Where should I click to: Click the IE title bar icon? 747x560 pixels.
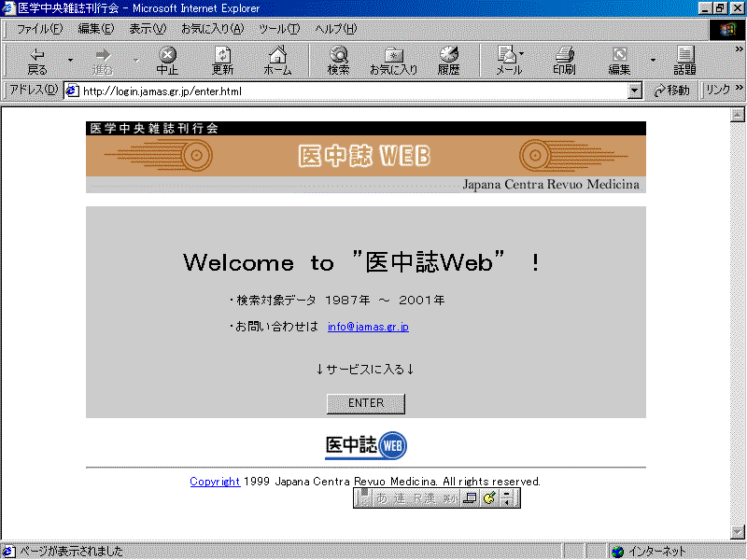coord(8,8)
